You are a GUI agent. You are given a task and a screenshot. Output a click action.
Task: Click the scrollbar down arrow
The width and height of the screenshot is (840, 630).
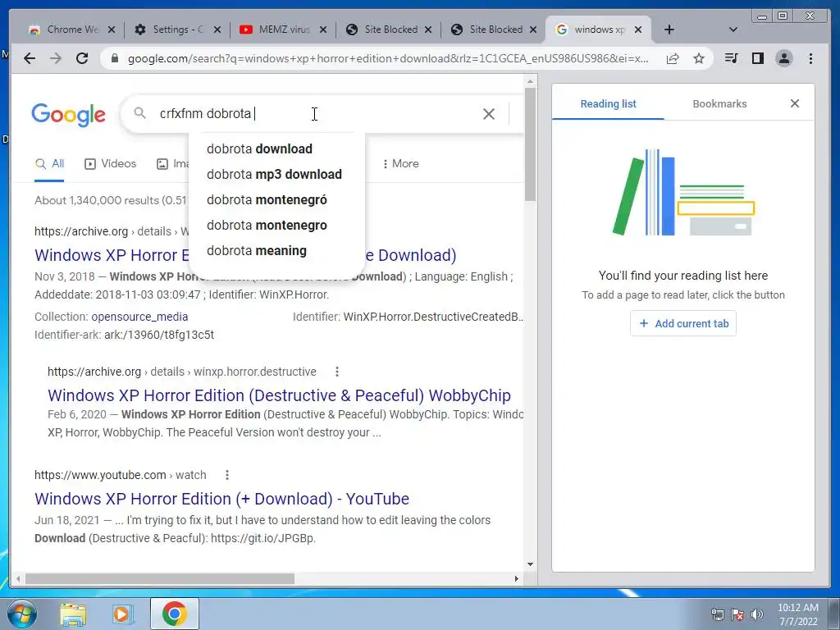[530, 564]
